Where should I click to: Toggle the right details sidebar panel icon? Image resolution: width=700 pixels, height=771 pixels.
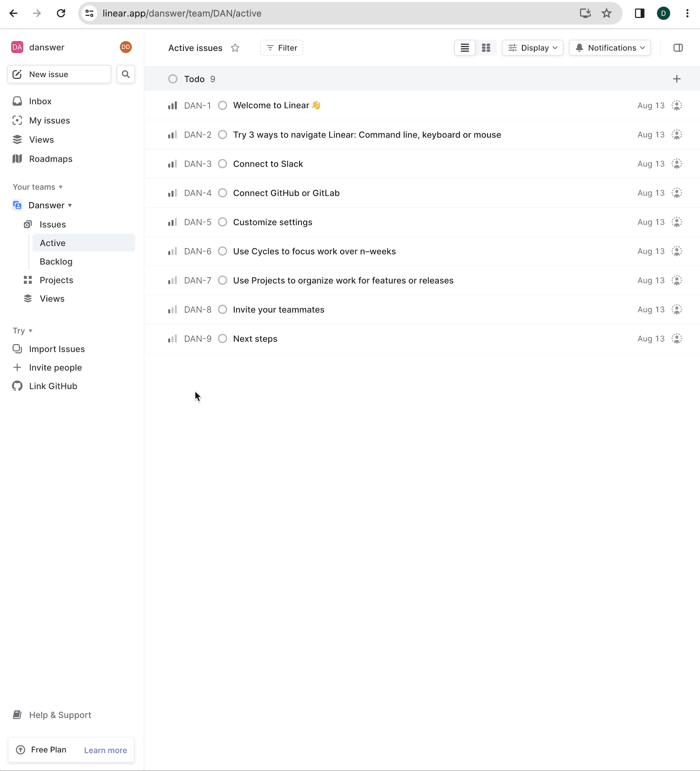[x=678, y=48]
